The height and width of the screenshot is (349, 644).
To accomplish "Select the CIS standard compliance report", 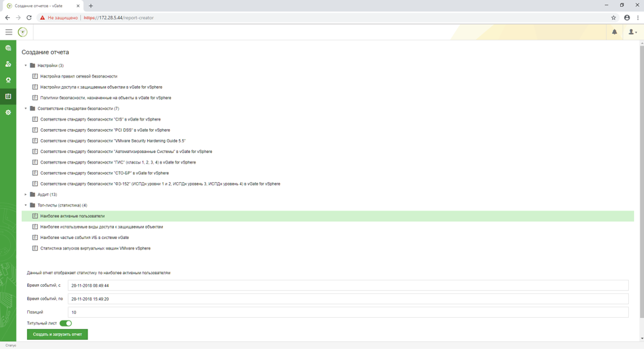I will pos(100,119).
